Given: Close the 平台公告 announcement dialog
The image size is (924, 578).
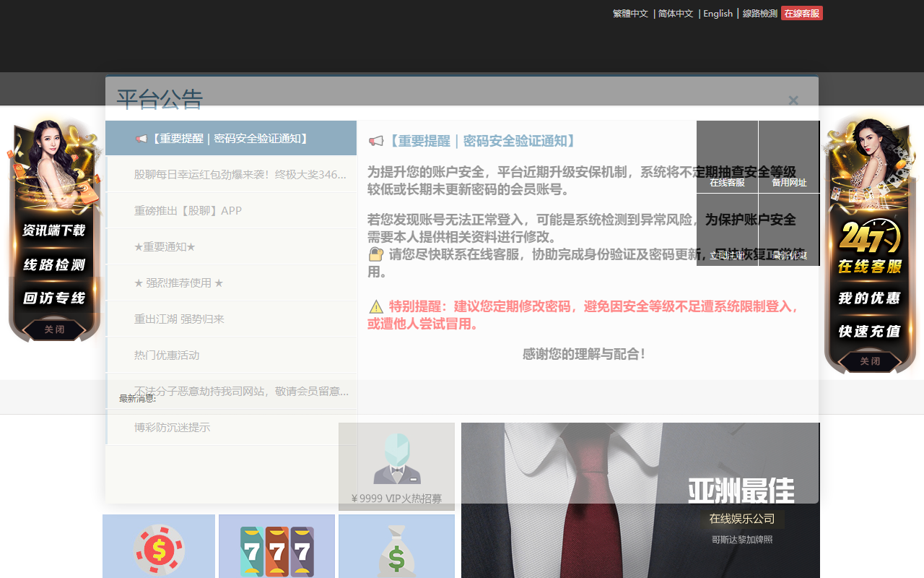Looking at the screenshot, I should pyautogui.click(x=793, y=100).
